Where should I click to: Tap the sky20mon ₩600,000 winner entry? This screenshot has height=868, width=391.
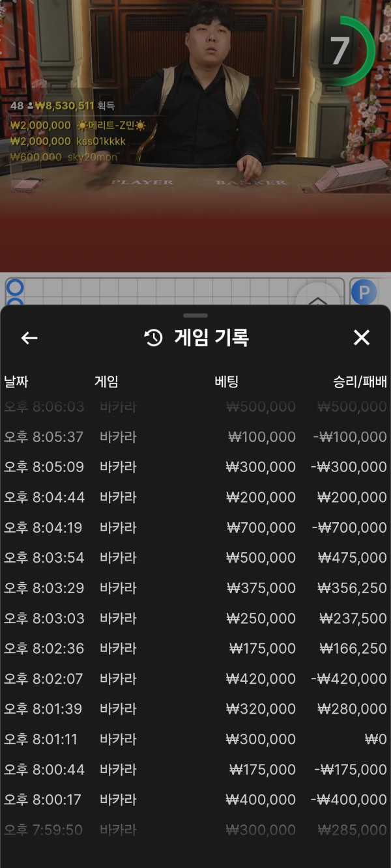coord(64,157)
